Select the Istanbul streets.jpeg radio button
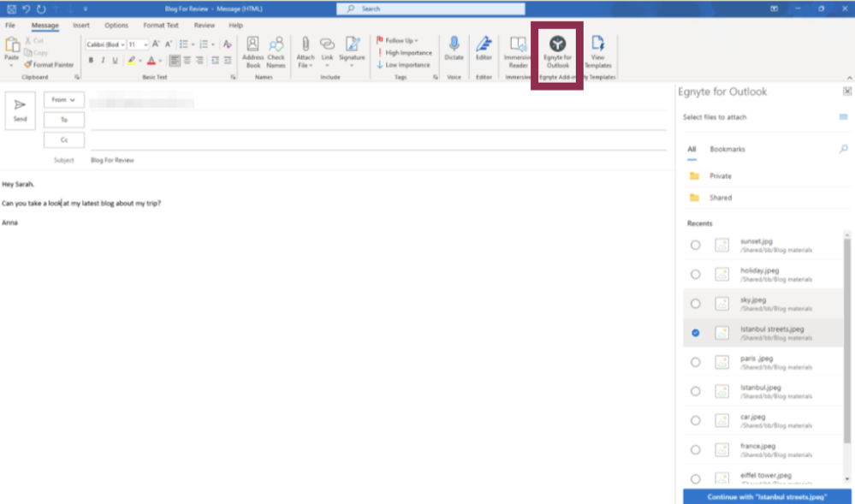 click(x=694, y=332)
